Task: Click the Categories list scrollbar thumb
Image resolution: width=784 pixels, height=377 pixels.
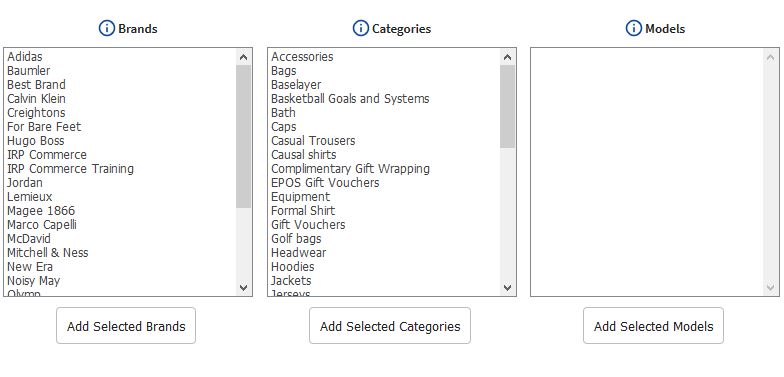Action: coord(508,106)
